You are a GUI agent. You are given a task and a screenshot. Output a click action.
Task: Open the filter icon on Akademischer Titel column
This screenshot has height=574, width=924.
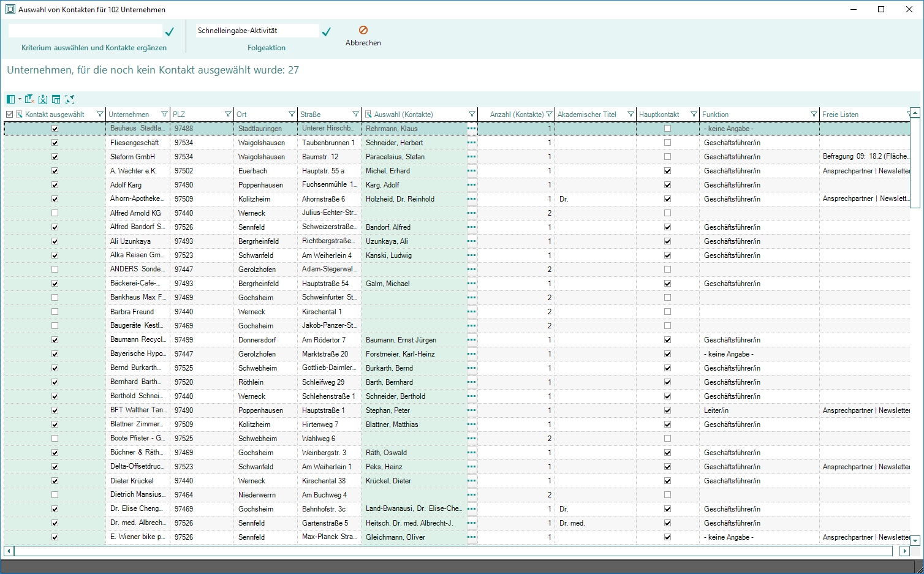click(630, 115)
